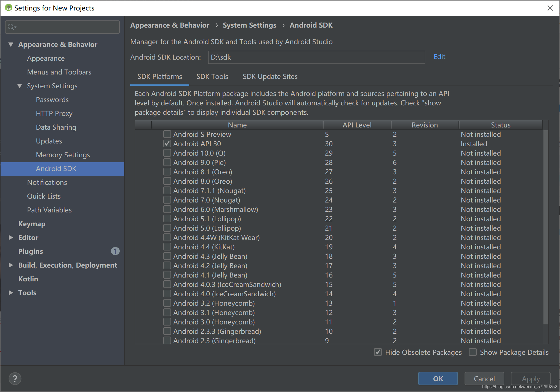Image resolution: width=560 pixels, height=392 pixels.
Task: Select the Android 5.0 (Lollipop) row name
Action: tap(207, 228)
